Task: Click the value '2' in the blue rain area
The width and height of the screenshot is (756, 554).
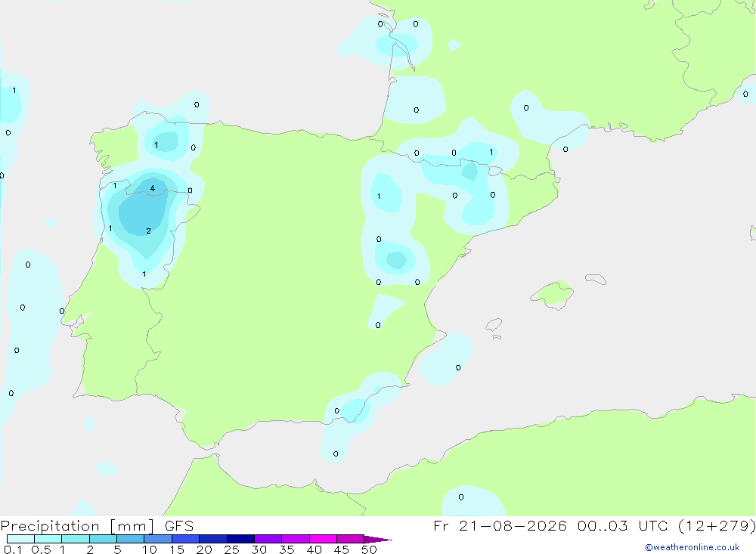Action: pos(148,231)
